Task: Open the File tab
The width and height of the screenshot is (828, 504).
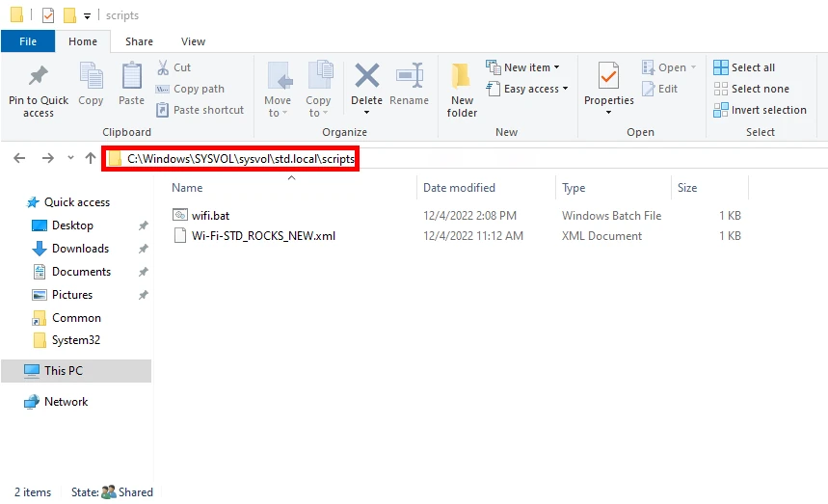Action: [x=28, y=41]
